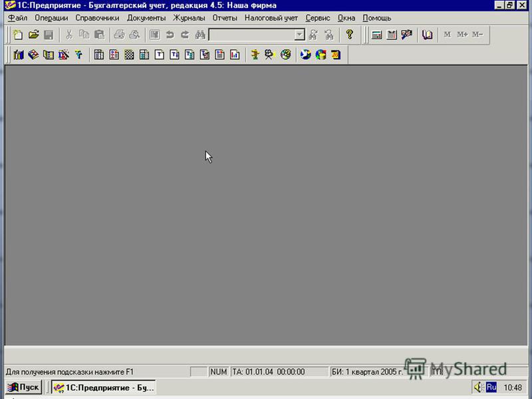Screen dimensions: 532x399
Task: Click the 10:48 clock in the tray
Action: point(513,388)
